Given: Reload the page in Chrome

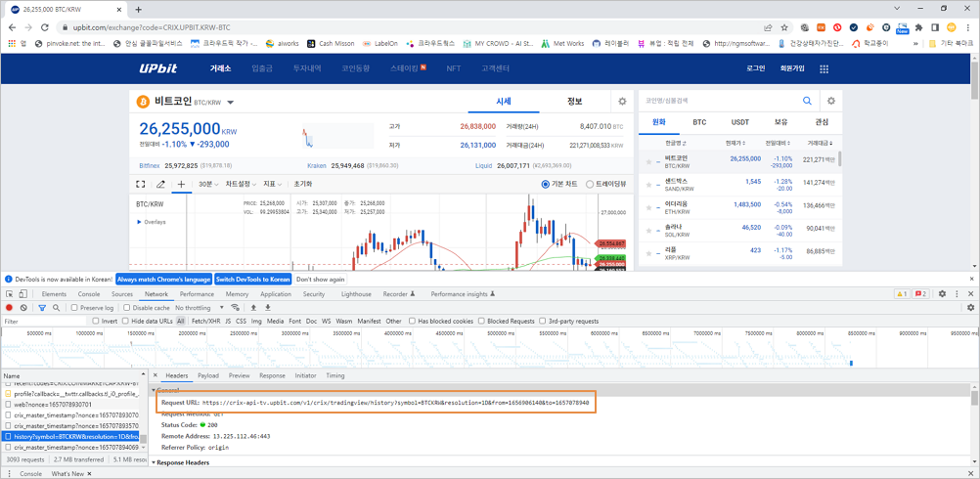Looking at the screenshot, I should (44, 27).
